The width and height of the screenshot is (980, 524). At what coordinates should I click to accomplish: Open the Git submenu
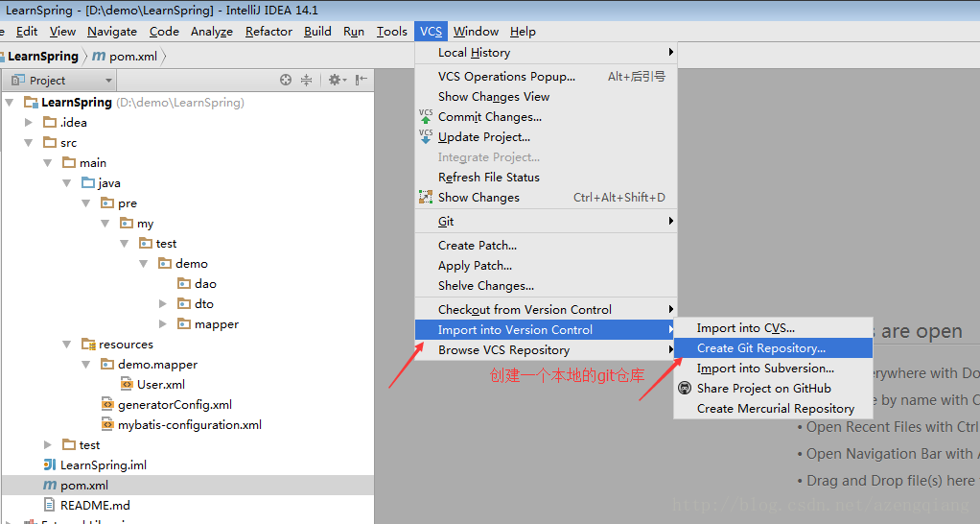(546, 222)
